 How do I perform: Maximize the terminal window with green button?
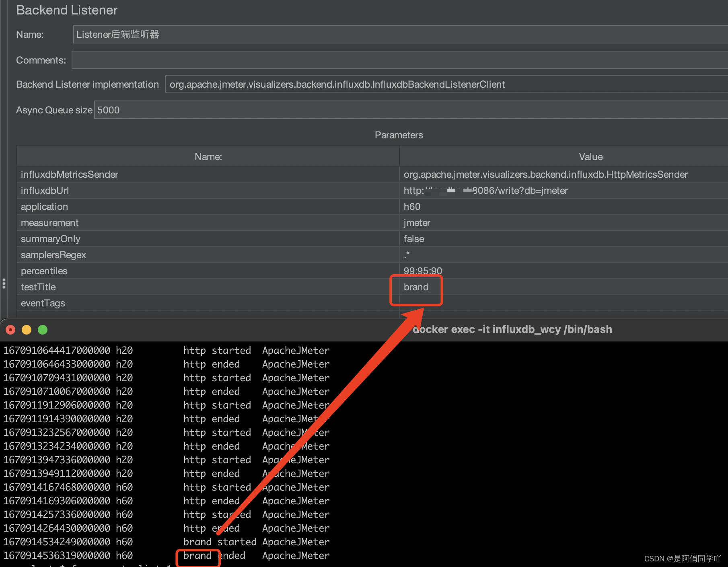[43, 330]
